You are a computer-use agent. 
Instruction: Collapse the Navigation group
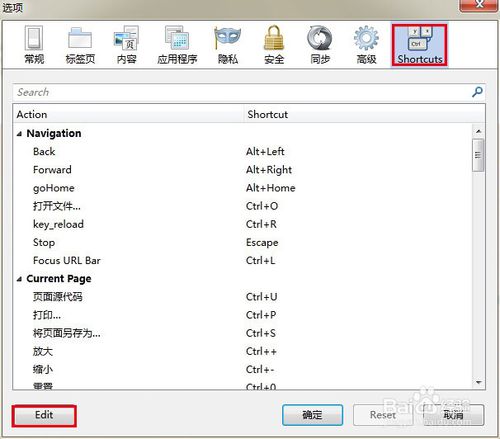pos(19,134)
